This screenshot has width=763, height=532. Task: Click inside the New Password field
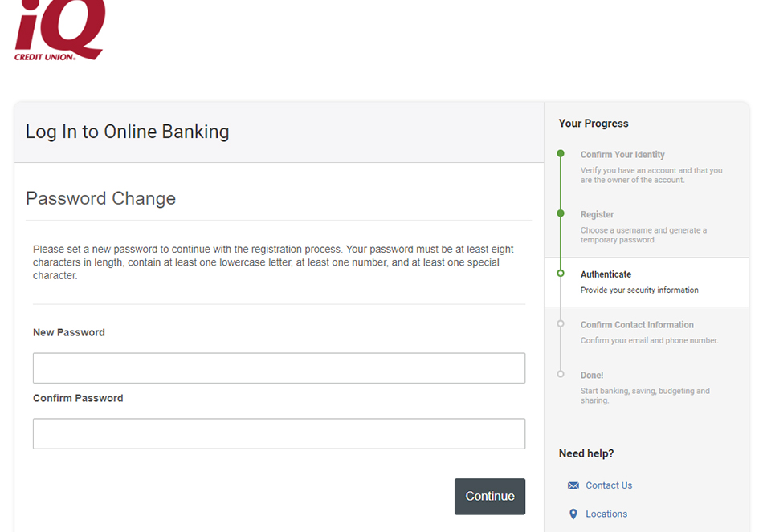(279, 368)
